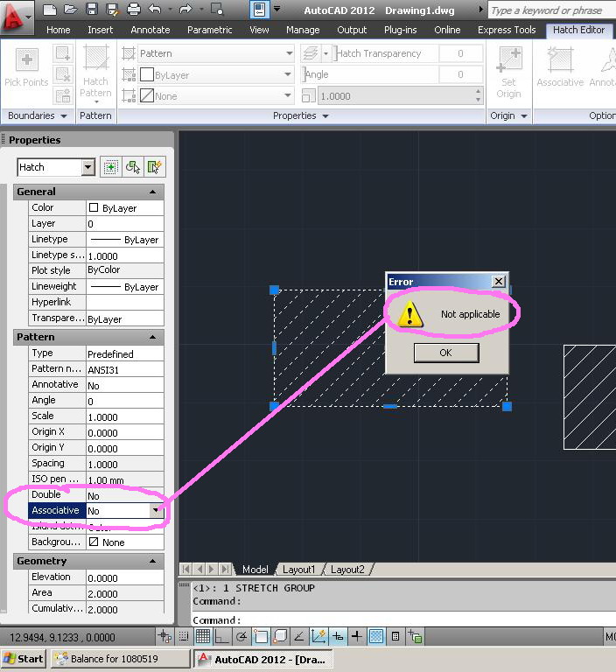Toggle Infer Constraints in status bar
The width and height of the screenshot is (616, 672).
click(164, 636)
